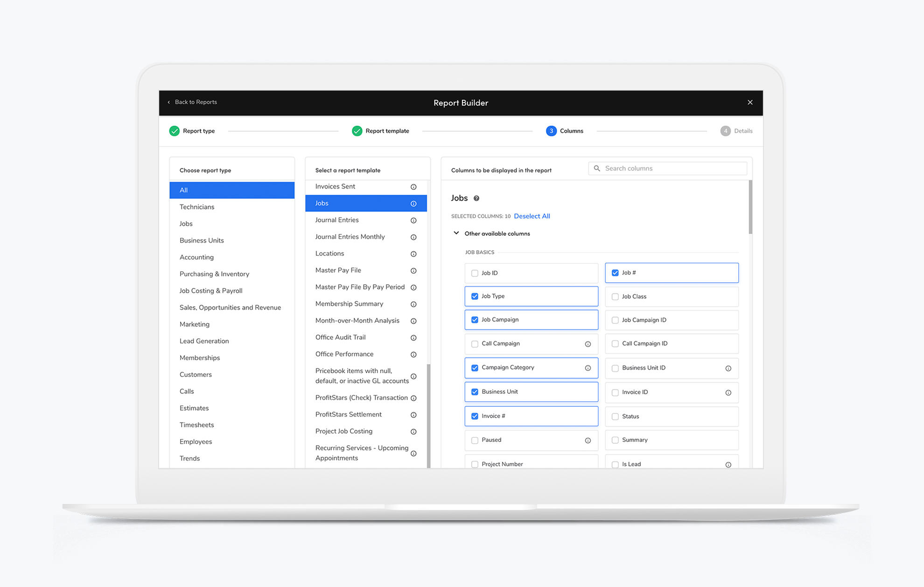Click the search magnifier in the columns search bar
Image resolution: width=924 pixels, height=587 pixels.
pos(597,168)
